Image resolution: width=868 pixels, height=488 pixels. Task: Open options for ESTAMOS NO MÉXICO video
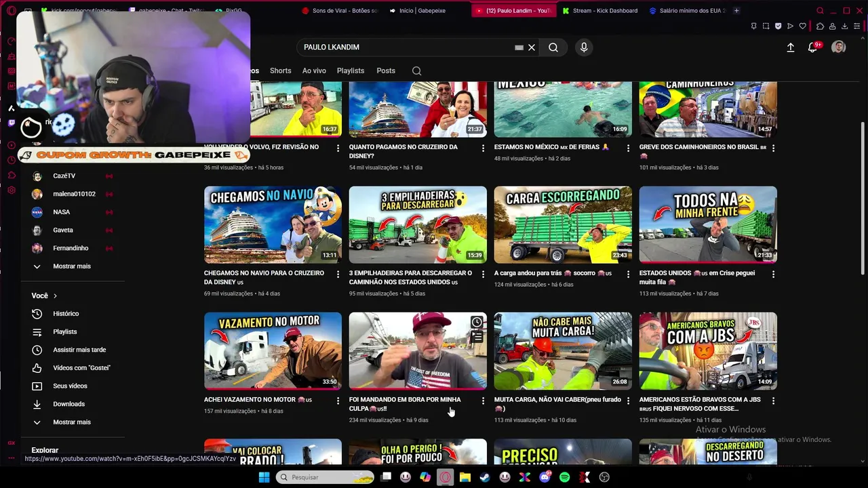click(628, 148)
